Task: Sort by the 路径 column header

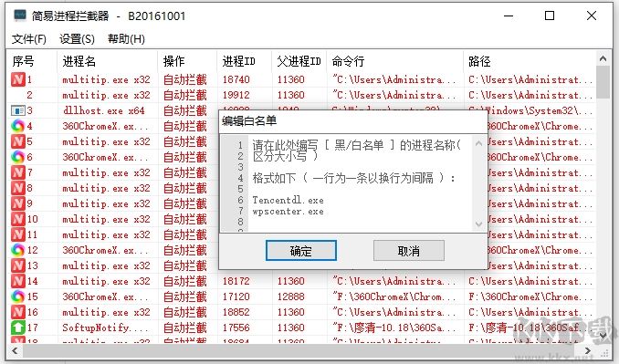Action: (x=529, y=61)
